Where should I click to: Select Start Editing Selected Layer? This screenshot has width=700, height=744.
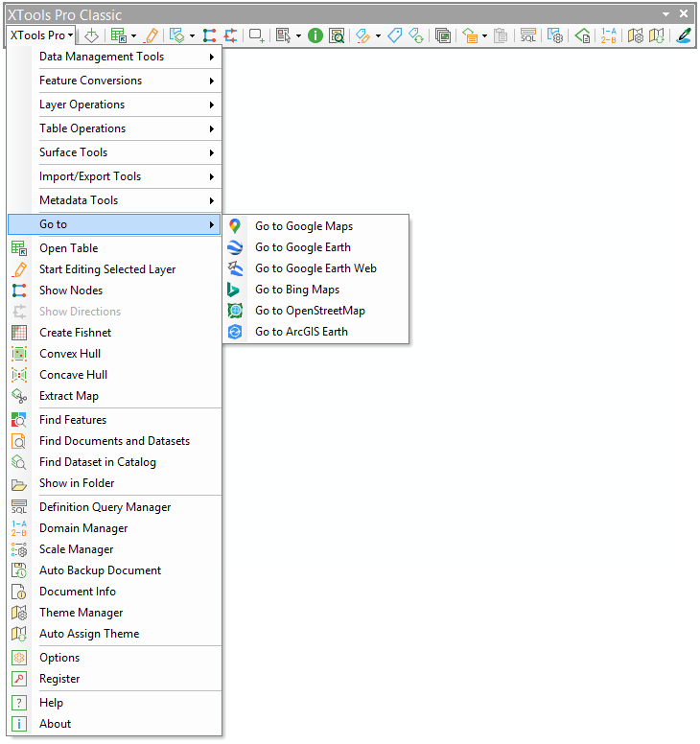pos(114,269)
